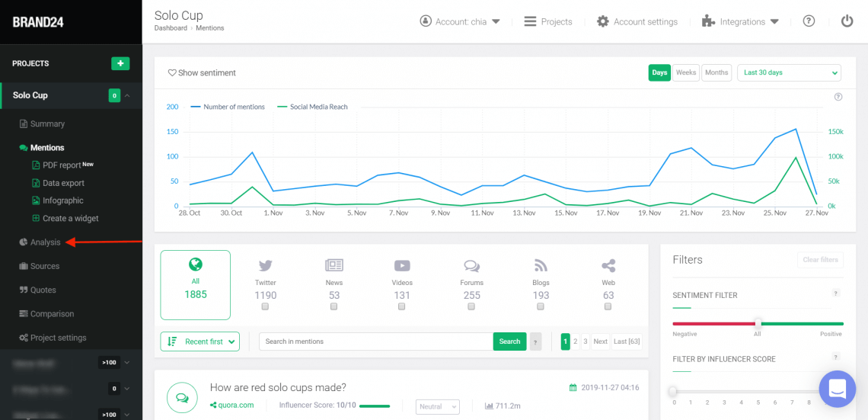Viewport: 868px width, 420px height.
Task: Select the All sources globe tile
Action: point(196,285)
